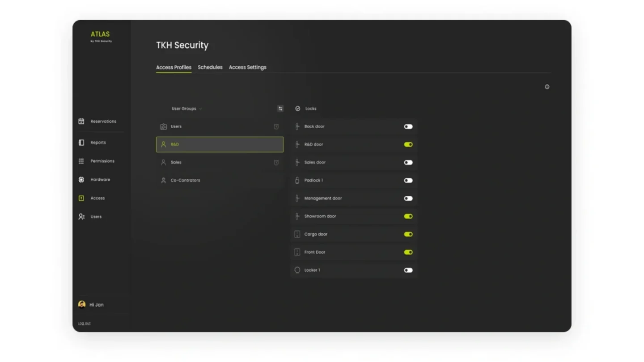Click the reader icon for Cargo door
The width and height of the screenshot is (644, 362).
coord(297,234)
